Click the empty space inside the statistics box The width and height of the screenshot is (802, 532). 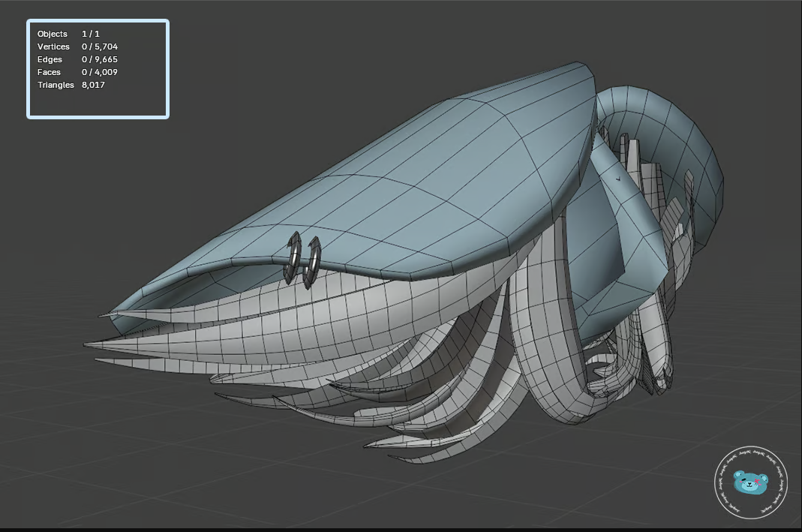coord(98,104)
